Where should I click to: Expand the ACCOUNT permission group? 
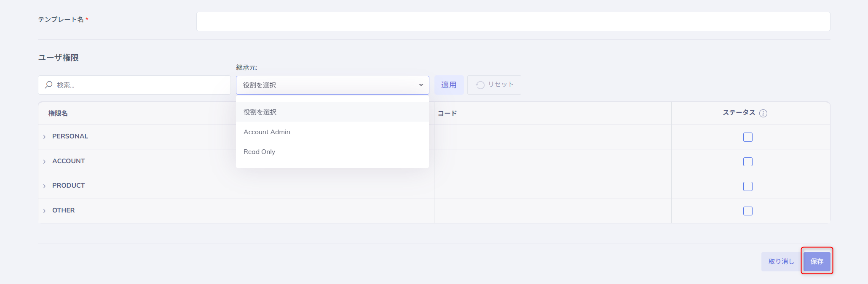pyautogui.click(x=44, y=162)
